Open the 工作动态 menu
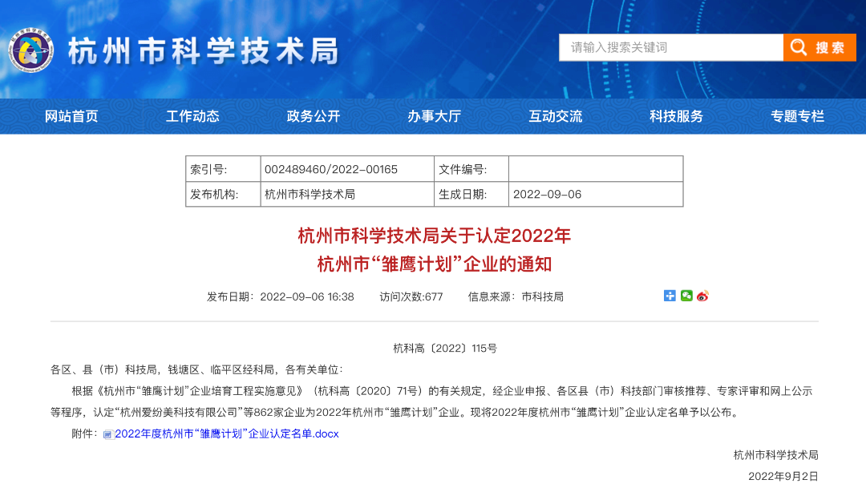The width and height of the screenshot is (866, 504). pos(191,115)
